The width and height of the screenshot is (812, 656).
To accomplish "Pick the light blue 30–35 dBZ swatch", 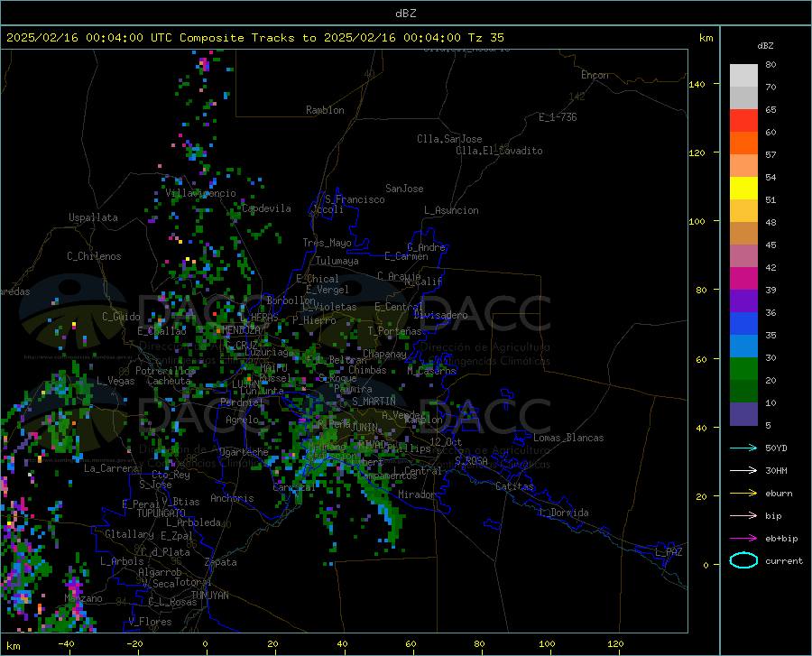I will point(743,346).
